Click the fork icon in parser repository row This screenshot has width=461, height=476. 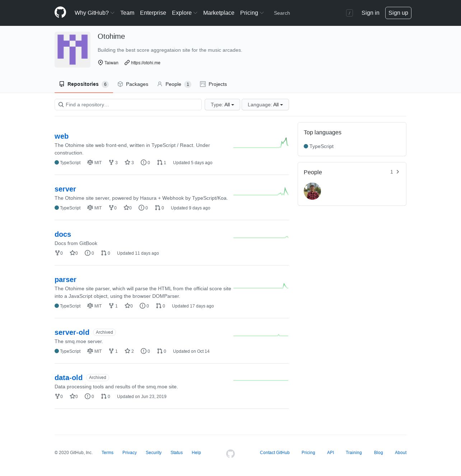pos(111,306)
